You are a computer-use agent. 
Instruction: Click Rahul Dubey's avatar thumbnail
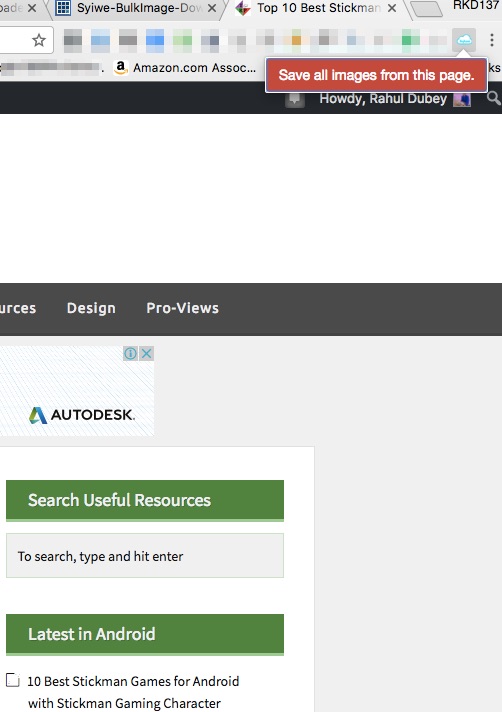462,99
